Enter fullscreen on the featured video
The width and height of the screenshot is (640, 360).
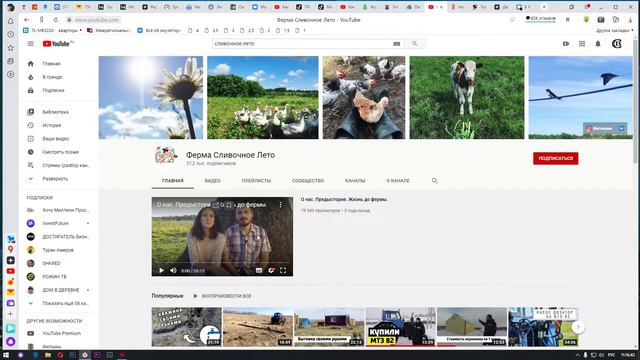point(283,270)
